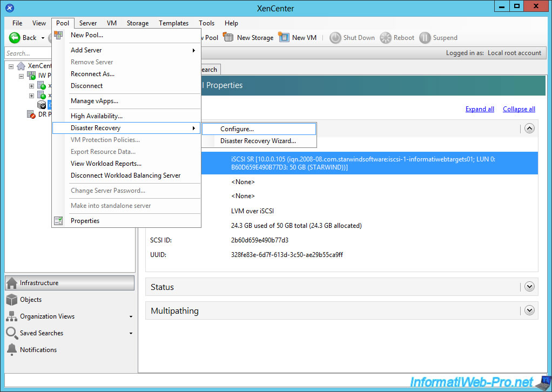Choose Disconnect in Pool menu
This screenshot has width=552, height=392.
[126, 86]
